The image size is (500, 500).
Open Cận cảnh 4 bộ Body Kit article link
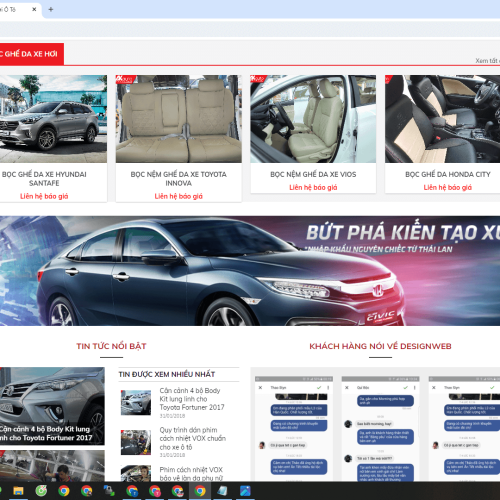[x=192, y=399]
